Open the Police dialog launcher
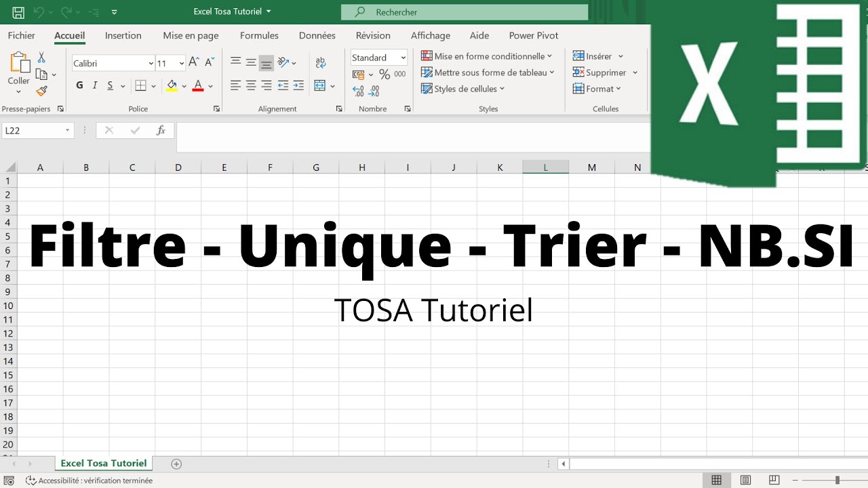 216,108
